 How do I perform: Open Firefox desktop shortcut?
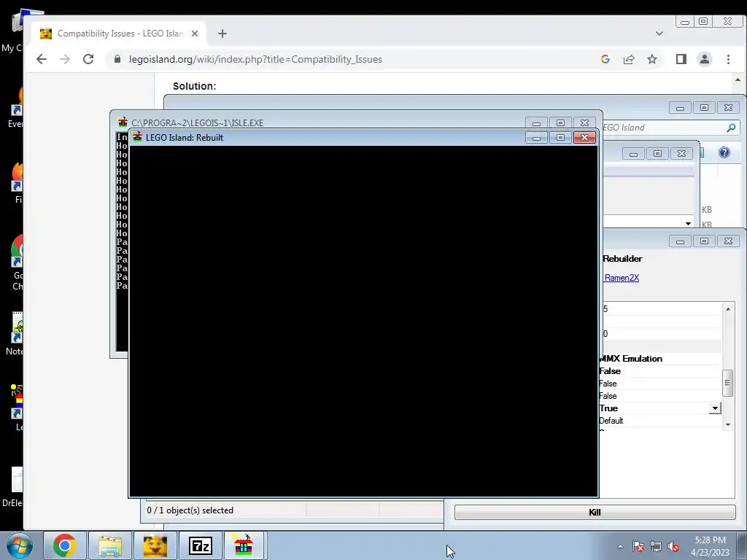pyautogui.click(x=18, y=182)
